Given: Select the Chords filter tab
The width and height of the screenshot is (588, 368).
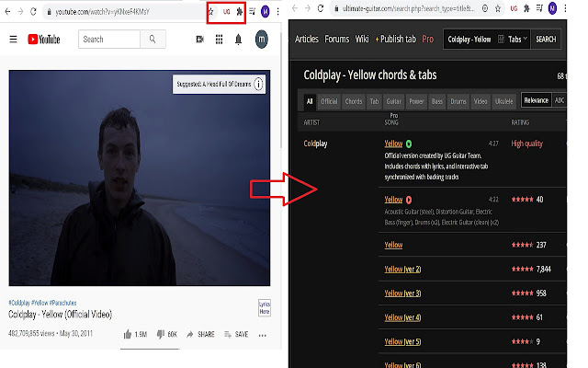Looking at the screenshot, I should 353,101.
